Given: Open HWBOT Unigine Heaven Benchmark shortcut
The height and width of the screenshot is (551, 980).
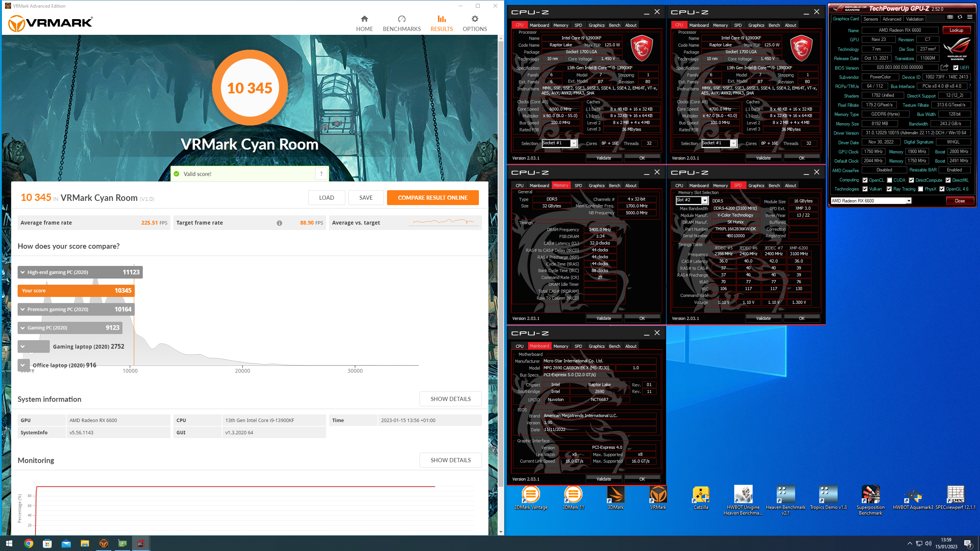Looking at the screenshot, I should pos(743,500).
